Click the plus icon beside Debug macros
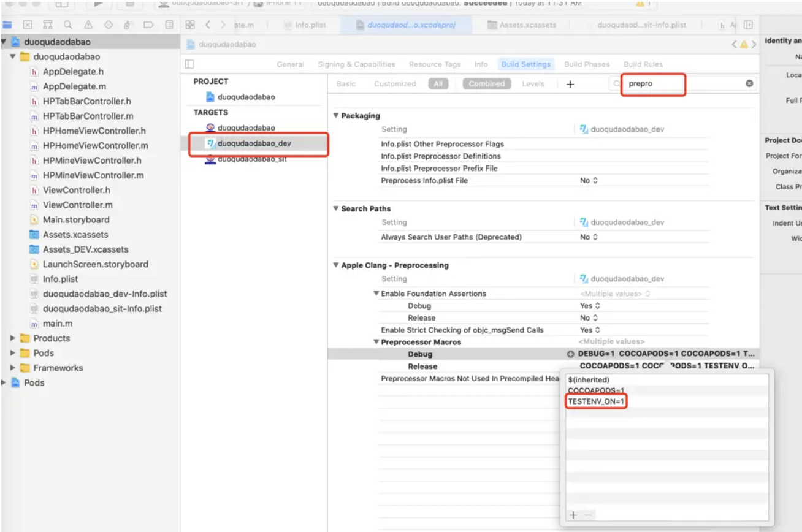Screen dimensions: 802x532 pos(570,354)
